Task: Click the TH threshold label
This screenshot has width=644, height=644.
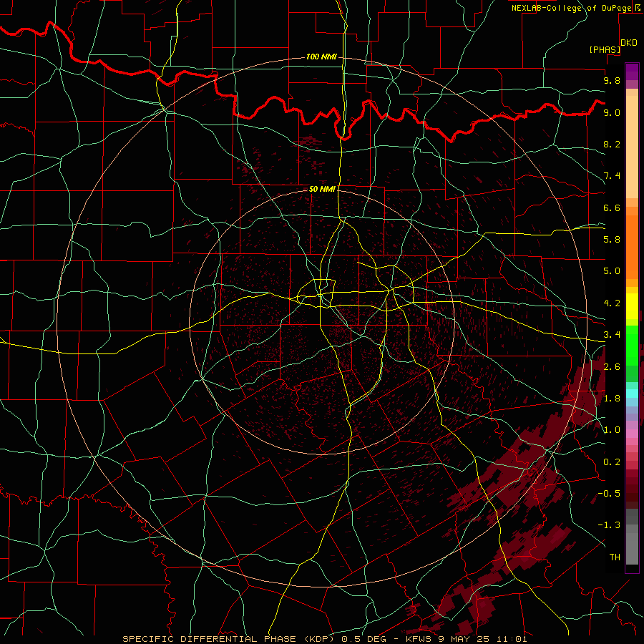Action: coord(615,557)
